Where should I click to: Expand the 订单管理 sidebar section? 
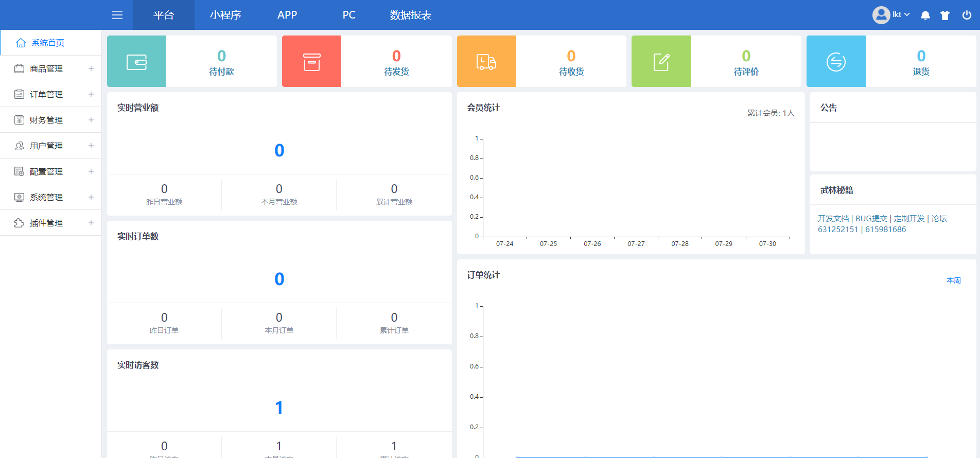pyautogui.click(x=50, y=94)
